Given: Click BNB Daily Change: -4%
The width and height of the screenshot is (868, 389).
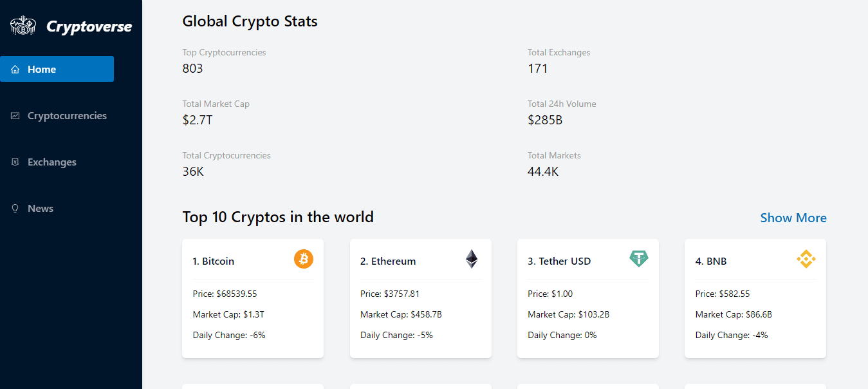Looking at the screenshot, I should pyautogui.click(x=732, y=335).
